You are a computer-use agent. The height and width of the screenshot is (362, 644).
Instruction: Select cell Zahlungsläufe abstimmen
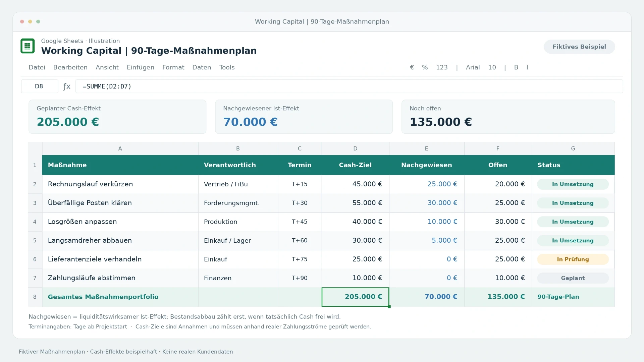coord(120,278)
